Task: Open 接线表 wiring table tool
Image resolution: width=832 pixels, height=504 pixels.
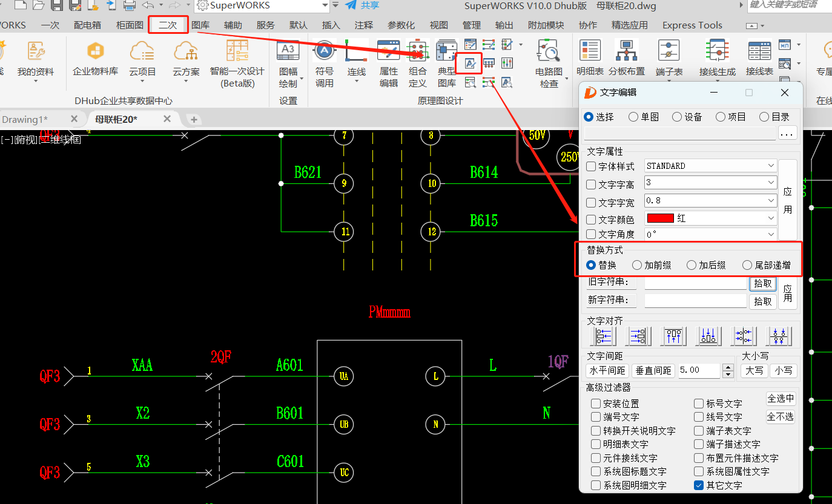Action: pos(759,59)
